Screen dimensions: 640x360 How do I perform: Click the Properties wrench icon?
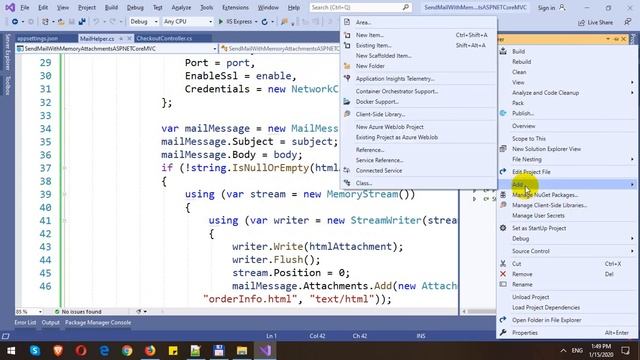pos(503,333)
